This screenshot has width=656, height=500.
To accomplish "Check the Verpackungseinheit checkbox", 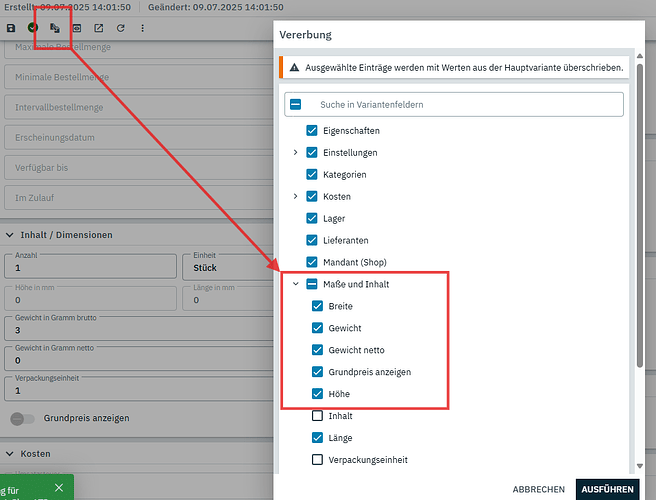I will (x=317, y=460).
